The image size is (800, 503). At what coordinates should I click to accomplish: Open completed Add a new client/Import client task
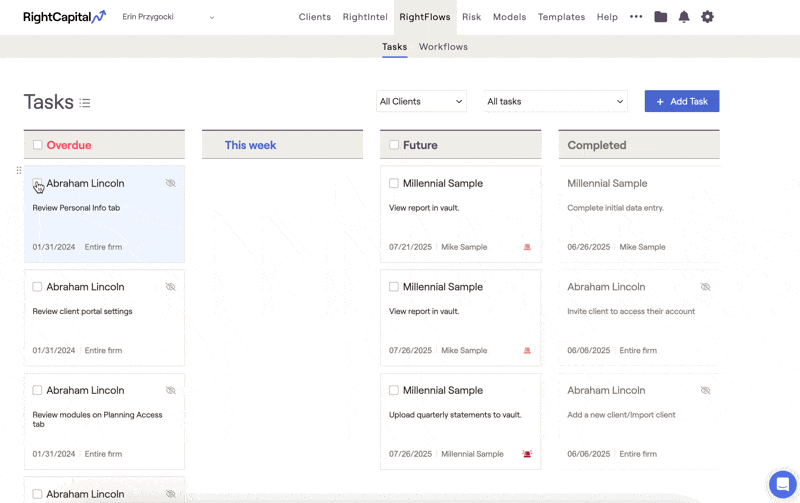point(639,421)
